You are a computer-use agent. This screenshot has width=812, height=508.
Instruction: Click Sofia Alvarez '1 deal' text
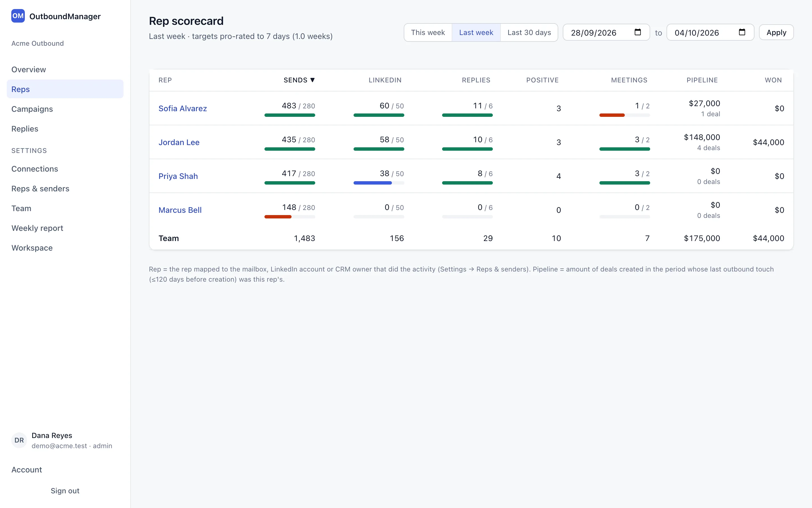coord(710,114)
